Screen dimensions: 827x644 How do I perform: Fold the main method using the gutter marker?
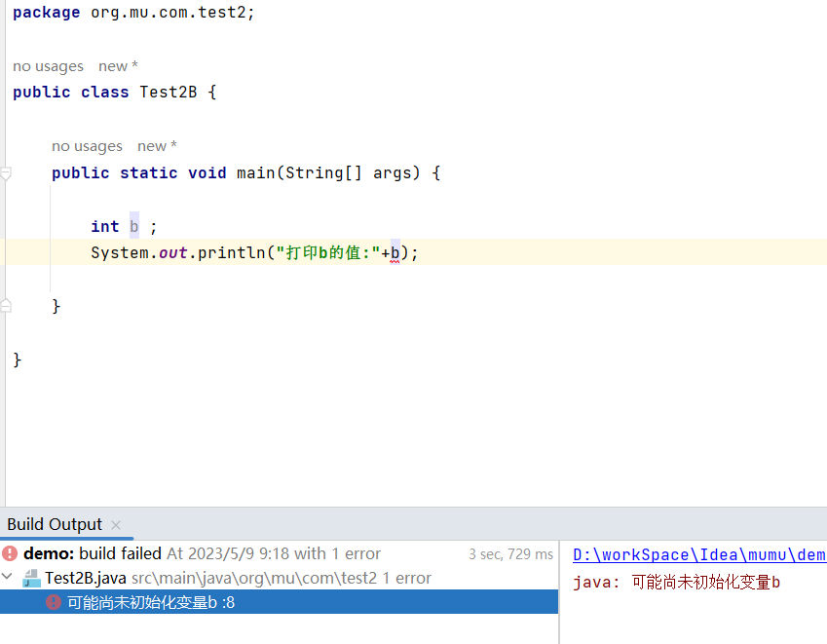click(6, 173)
